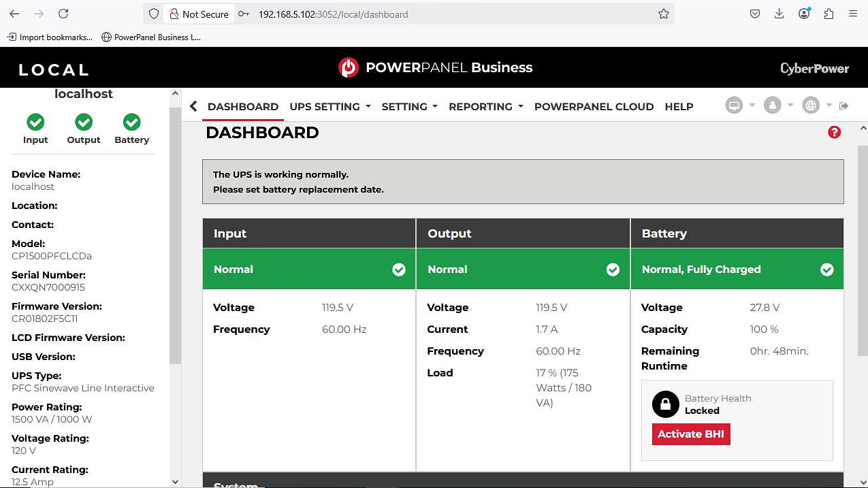The width and height of the screenshot is (868, 488).
Task: Expand the dropdown arrow beside the globe icon
Action: [x=829, y=105]
